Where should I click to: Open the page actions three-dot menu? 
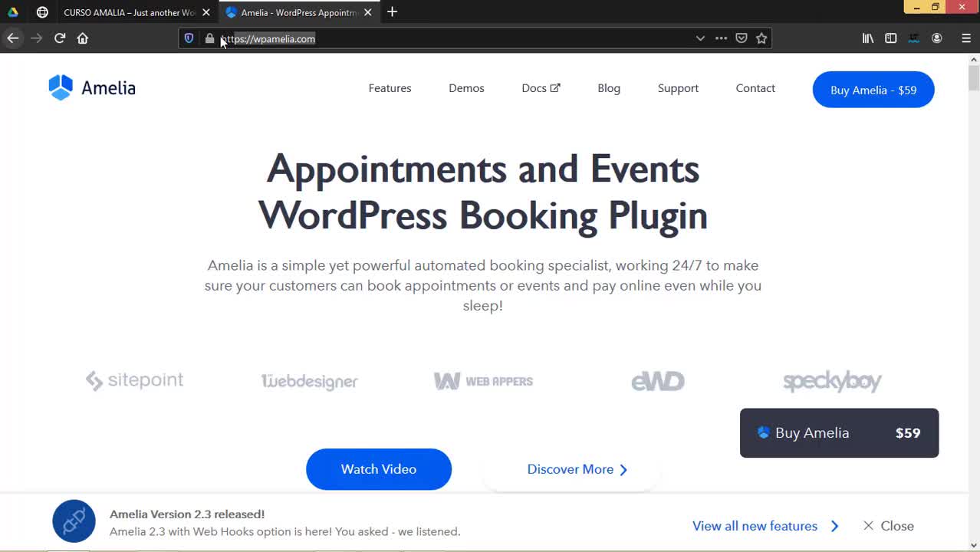721,38
